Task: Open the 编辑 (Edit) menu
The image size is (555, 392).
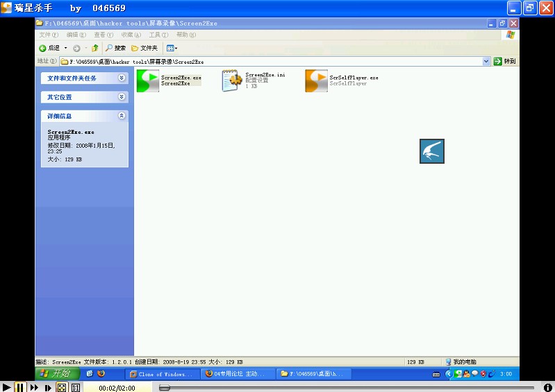Action: click(76, 35)
